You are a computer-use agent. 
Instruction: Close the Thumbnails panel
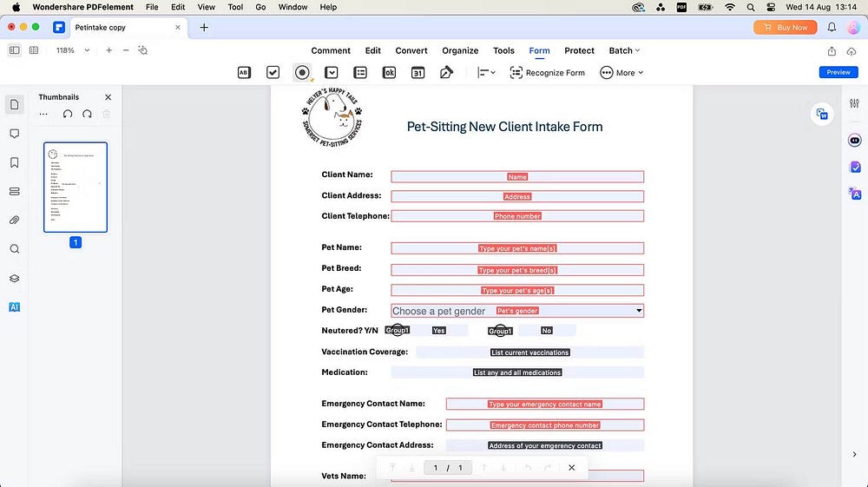[x=108, y=97]
